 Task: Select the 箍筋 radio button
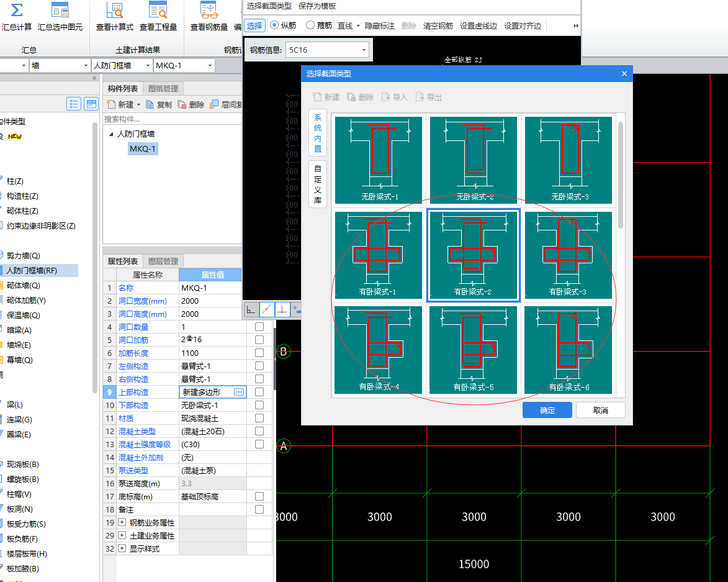tap(310, 25)
